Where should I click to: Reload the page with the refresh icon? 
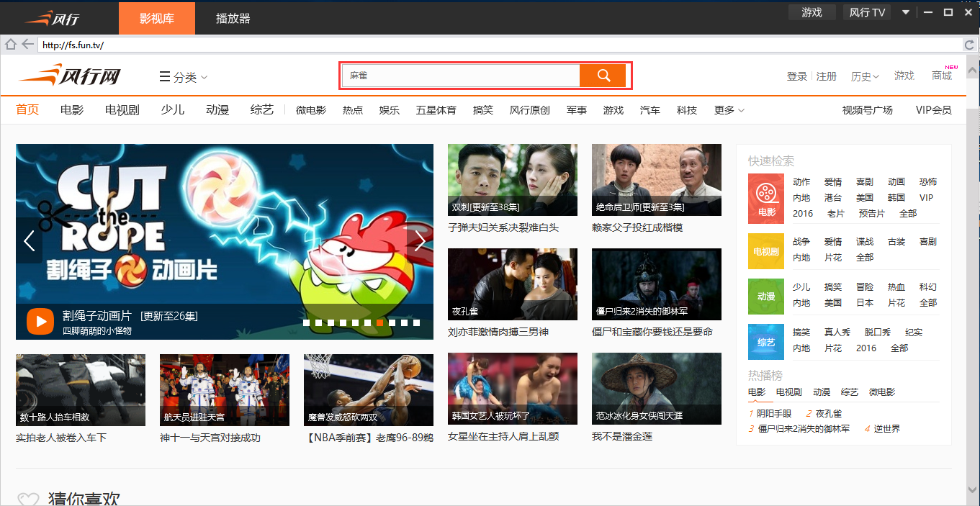(x=970, y=44)
